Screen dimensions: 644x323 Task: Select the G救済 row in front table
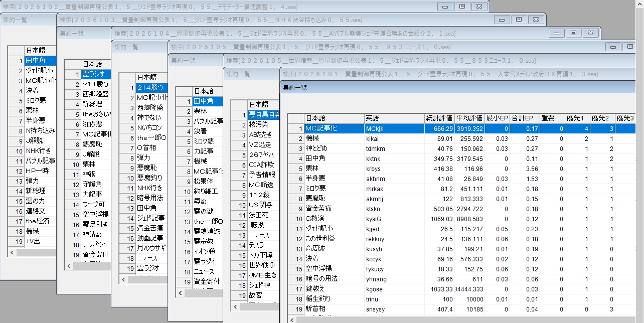[334, 219]
